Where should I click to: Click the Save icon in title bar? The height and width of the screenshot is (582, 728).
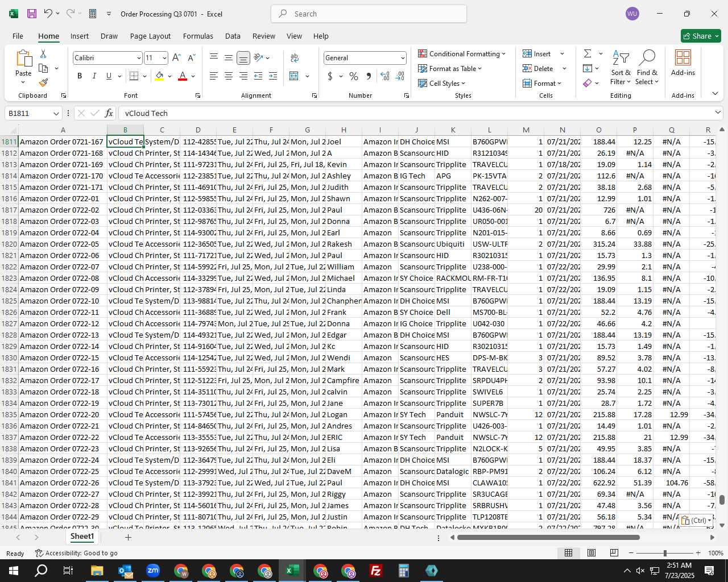[32, 14]
